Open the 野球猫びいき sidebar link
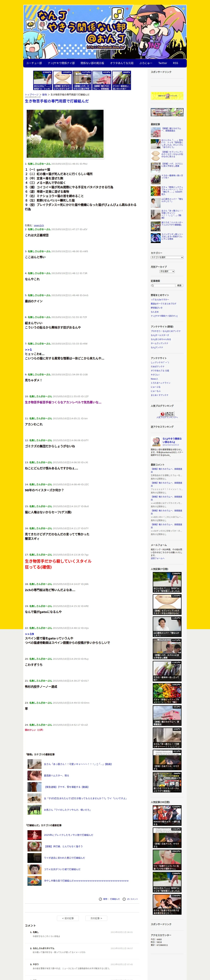This screenshot has height=980, width=210. [x=157, y=308]
